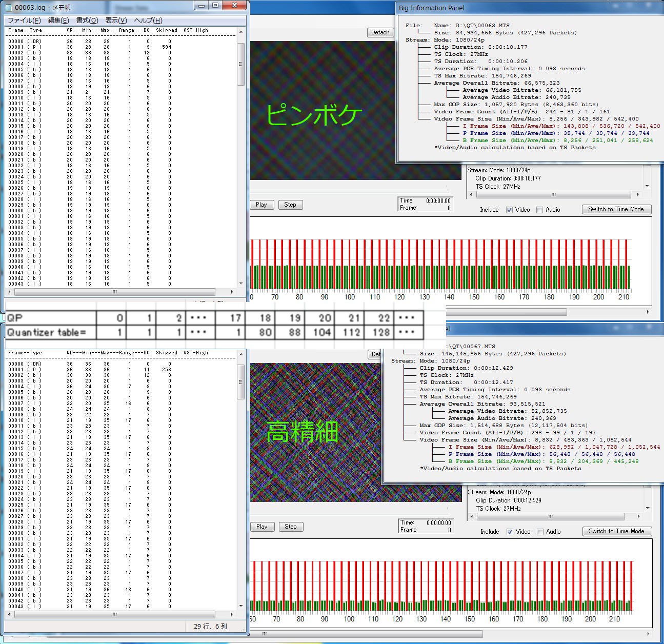Click the right arrow under the upper stream info list

coord(638,195)
